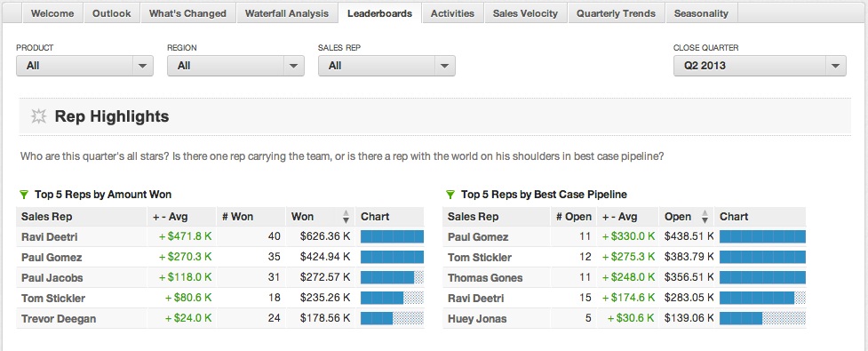The image size is (868, 351).
Task: Open the Sales Rep filter dropdown
Action: pyautogui.click(x=386, y=66)
